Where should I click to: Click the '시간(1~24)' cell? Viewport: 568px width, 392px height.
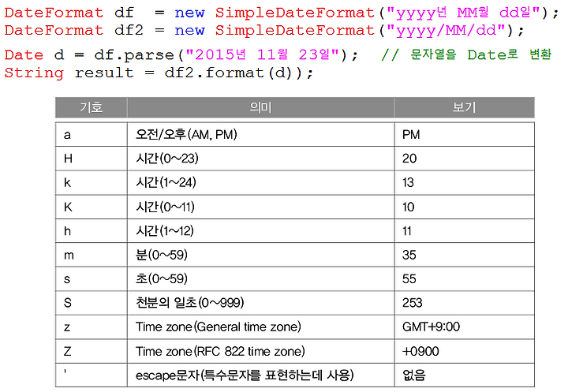tap(261, 183)
